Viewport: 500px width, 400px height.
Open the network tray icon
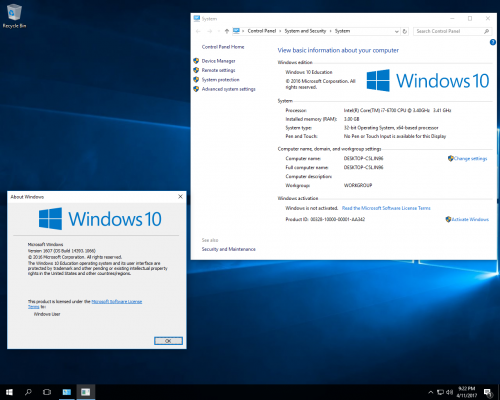tap(440, 392)
